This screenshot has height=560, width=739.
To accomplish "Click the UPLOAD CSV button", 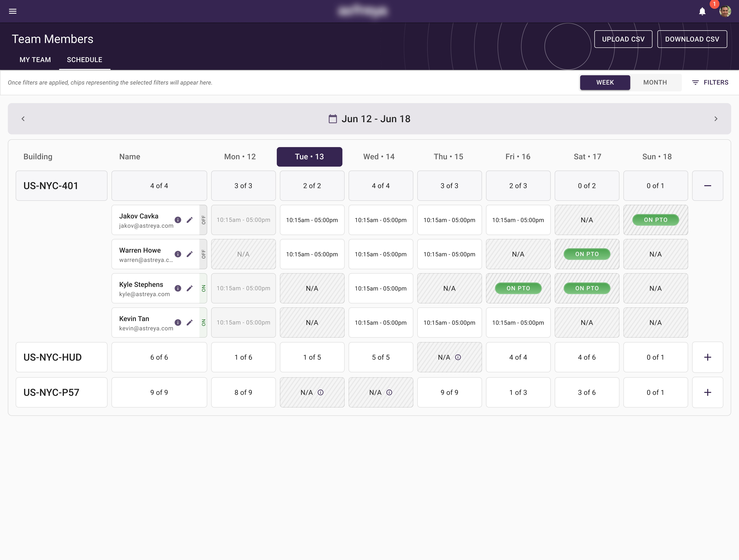I will [x=623, y=39].
